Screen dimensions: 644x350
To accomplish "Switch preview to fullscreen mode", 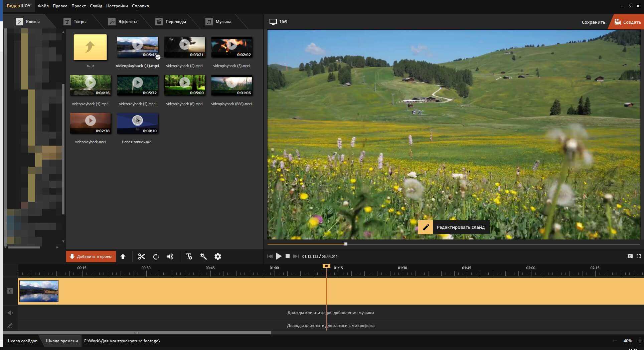I will 639,256.
